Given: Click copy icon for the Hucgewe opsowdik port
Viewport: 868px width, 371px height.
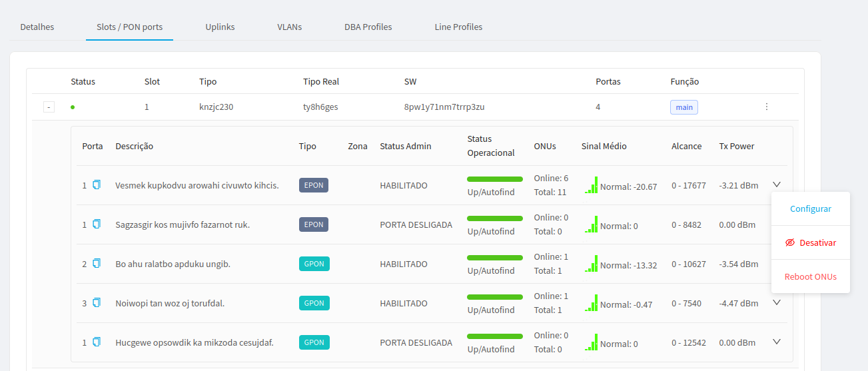Looking at the screenshot, I should coord(97,342).
